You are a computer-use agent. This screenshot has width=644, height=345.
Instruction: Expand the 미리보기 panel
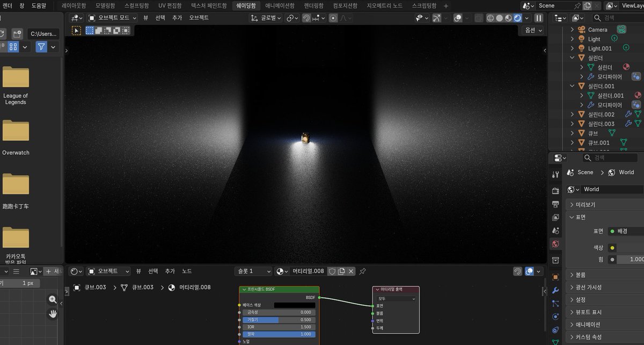coord(605,205)
